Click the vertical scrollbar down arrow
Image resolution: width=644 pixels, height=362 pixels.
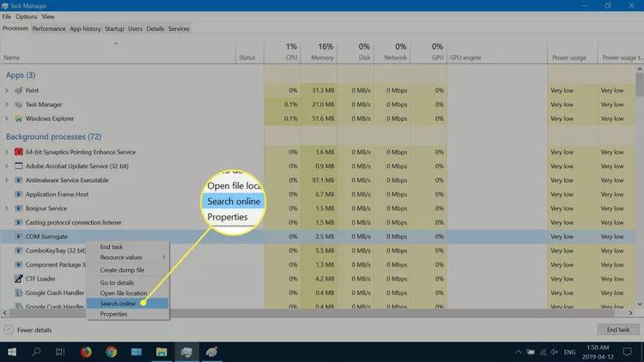[x=640, y=305]
